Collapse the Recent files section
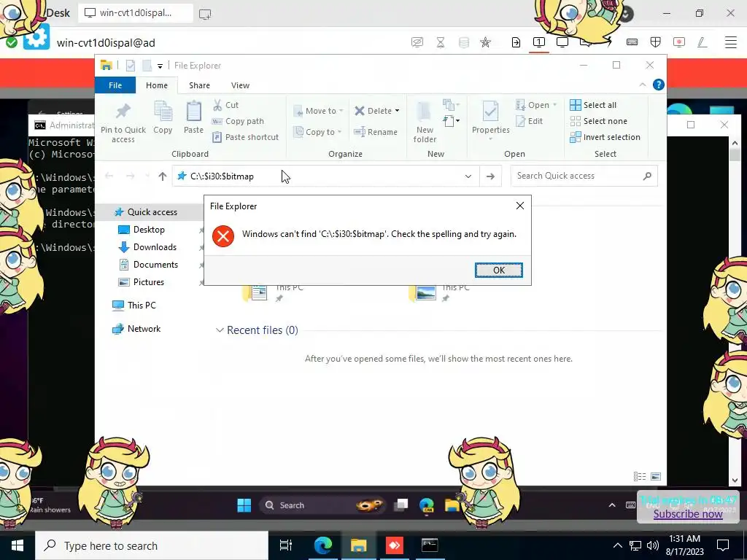 coord(220,330)
